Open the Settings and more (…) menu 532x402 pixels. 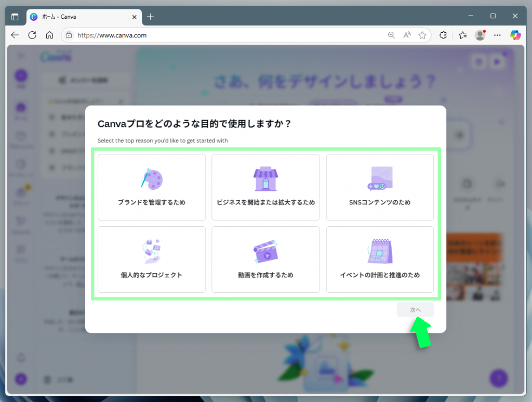pos(497,35)
